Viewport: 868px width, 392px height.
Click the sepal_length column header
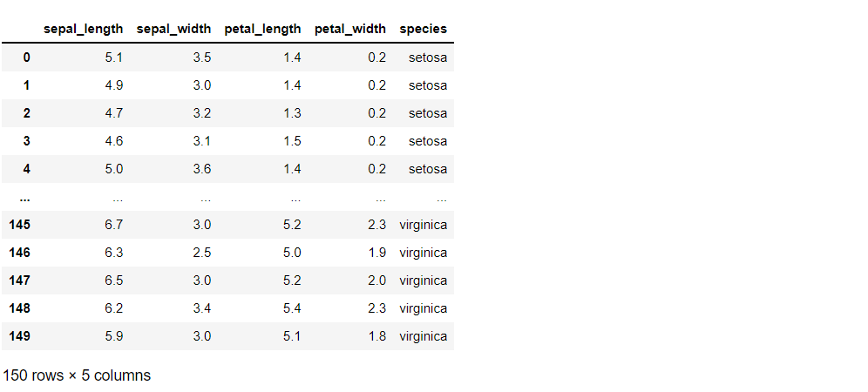83,29
